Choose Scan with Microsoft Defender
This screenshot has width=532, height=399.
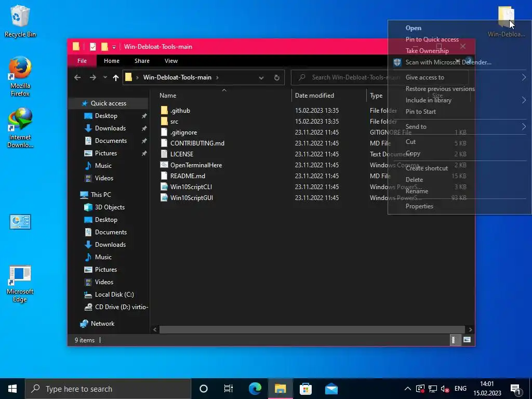pyautogui.click(x=459, y=62)
